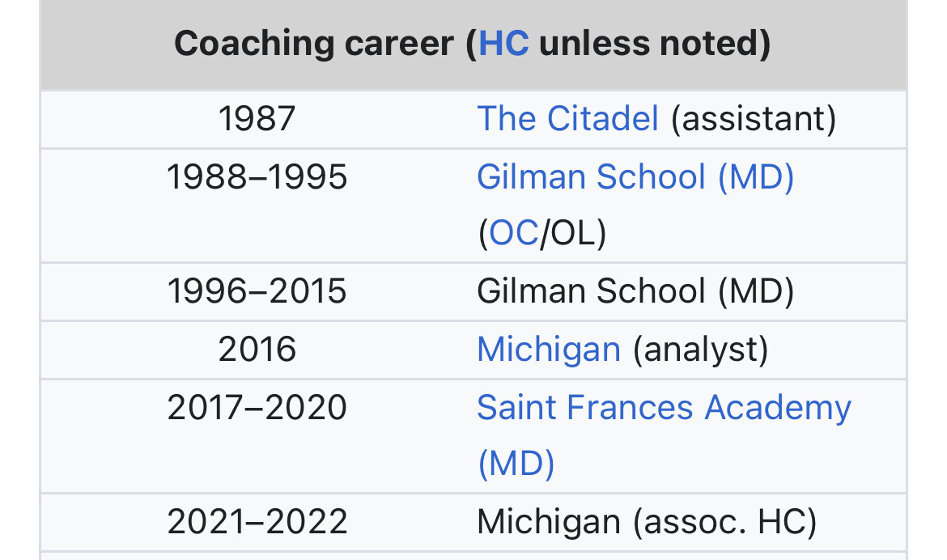The height and width of the screenshot is (560, 947).
Task: Click the 1988–1995 year range
Action: click(257, 177)
